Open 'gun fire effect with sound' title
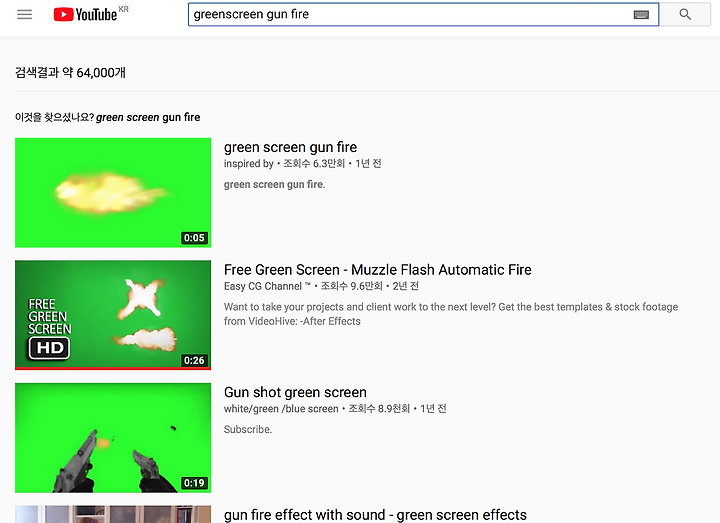This screenshot has width=720, height=523. [x=375, y=515]
